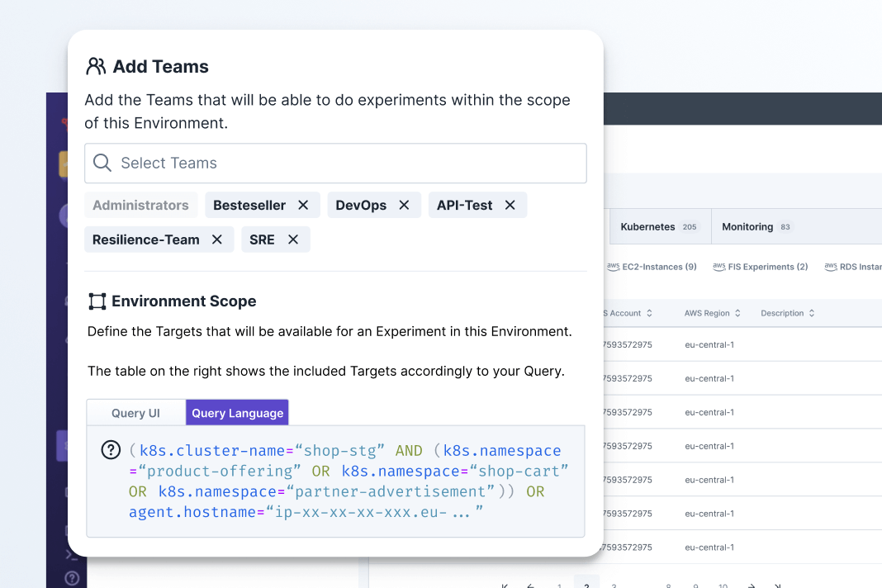
Task: Click "shop-stg" value in the query
Action: click(x=340, y=451)
